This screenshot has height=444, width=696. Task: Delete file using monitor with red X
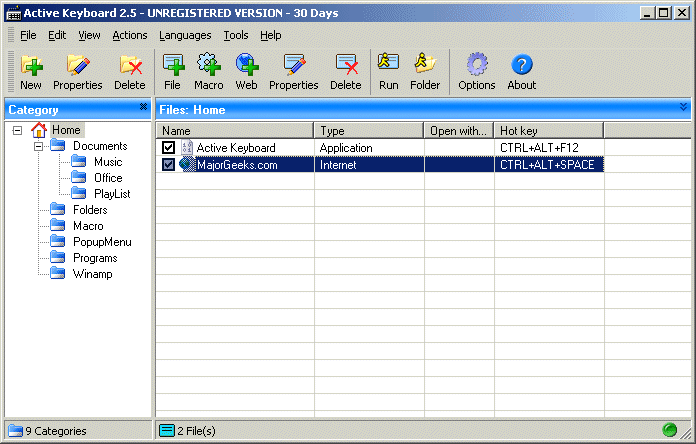pos(346,65)
